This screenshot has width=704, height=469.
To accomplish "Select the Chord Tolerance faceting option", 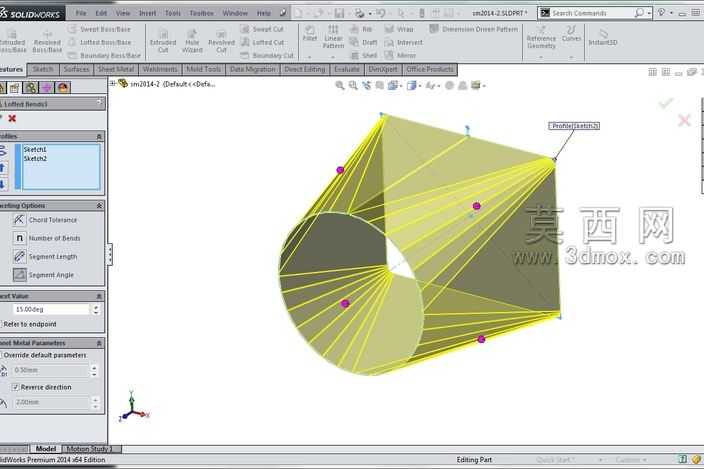I will (45, 220).
